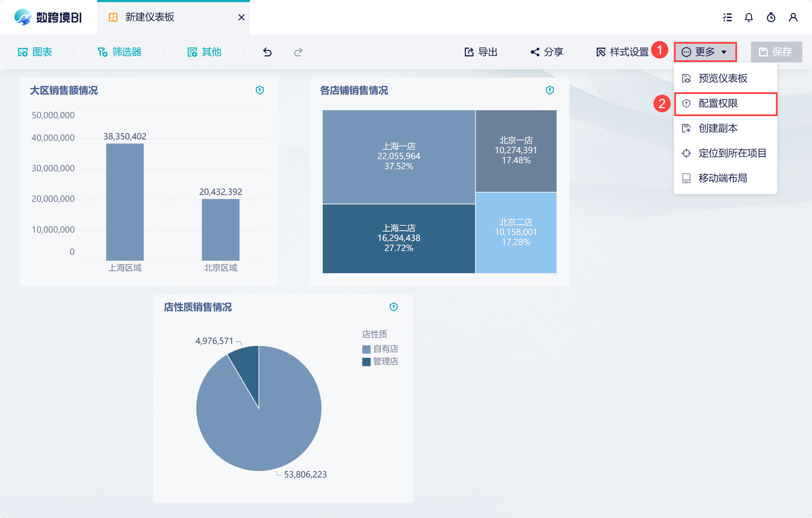Select 配置权限 from the menu
Image resolution: width=812 pixels, height=518 pixels.
718,103
